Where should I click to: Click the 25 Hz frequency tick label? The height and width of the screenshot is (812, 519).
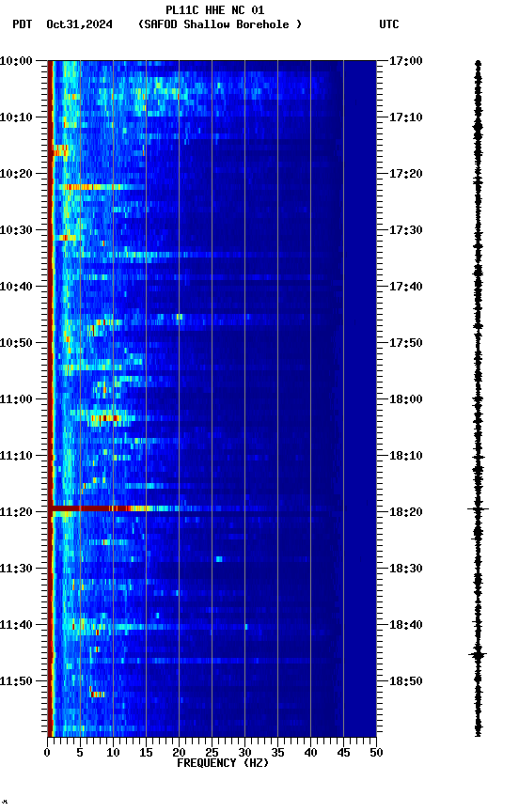point(212,753)
